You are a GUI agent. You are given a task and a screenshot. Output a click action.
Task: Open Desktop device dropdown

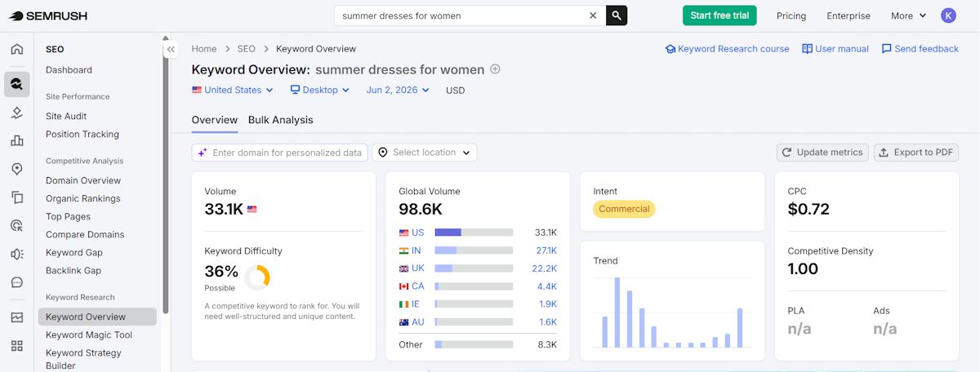pos(320,90)
